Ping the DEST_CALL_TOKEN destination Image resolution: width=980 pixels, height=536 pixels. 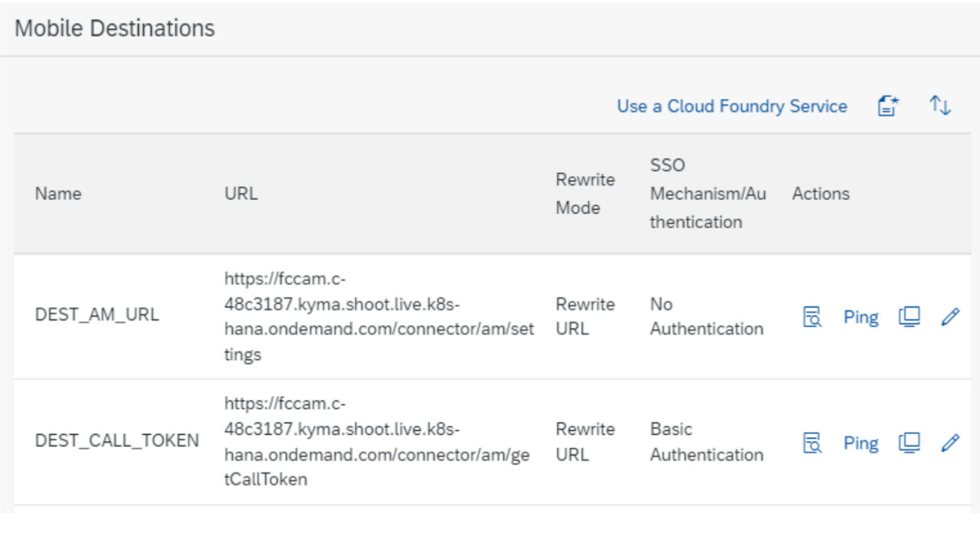coord(861,443)
